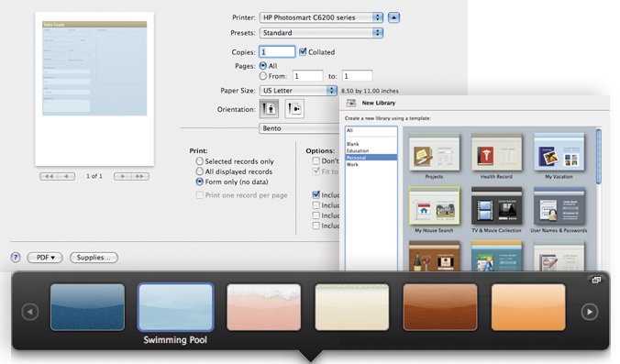This screenshot has width=620, height=364.
Task: Toggle the Collated checkbox
Action: (303, 51)
